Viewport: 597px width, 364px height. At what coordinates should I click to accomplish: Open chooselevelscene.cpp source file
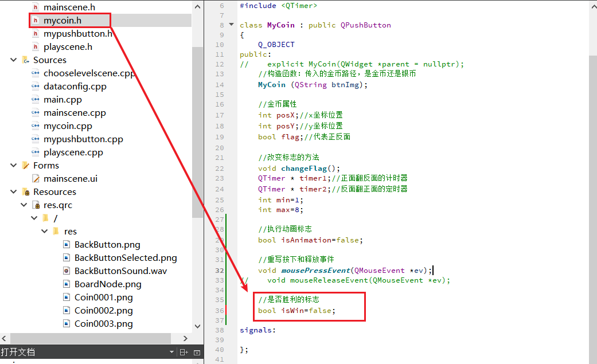coord(89,73)
